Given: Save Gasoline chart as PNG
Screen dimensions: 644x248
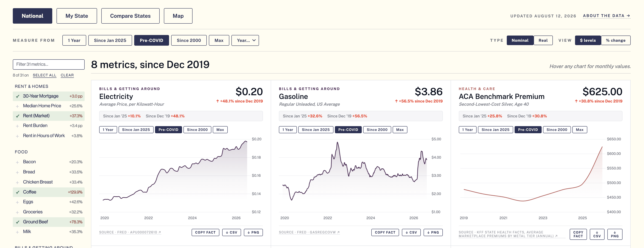Looking at the screenshot, I should [433, 232].
